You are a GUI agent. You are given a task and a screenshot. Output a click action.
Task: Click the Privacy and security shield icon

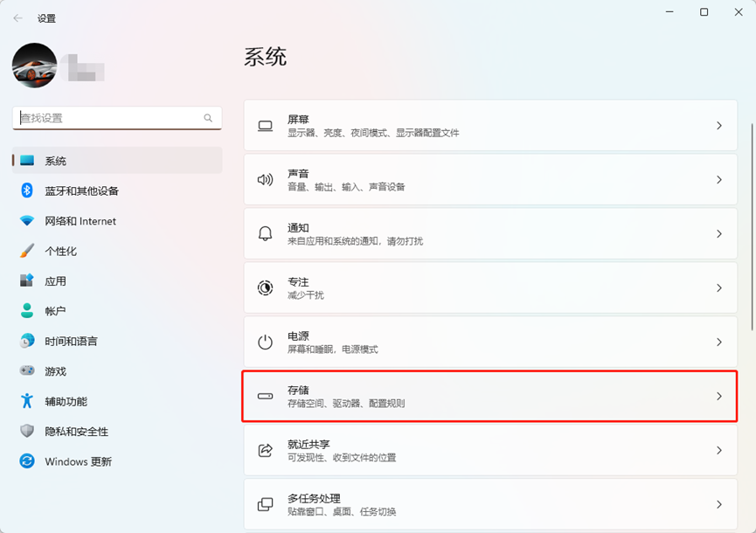(27, 432)
